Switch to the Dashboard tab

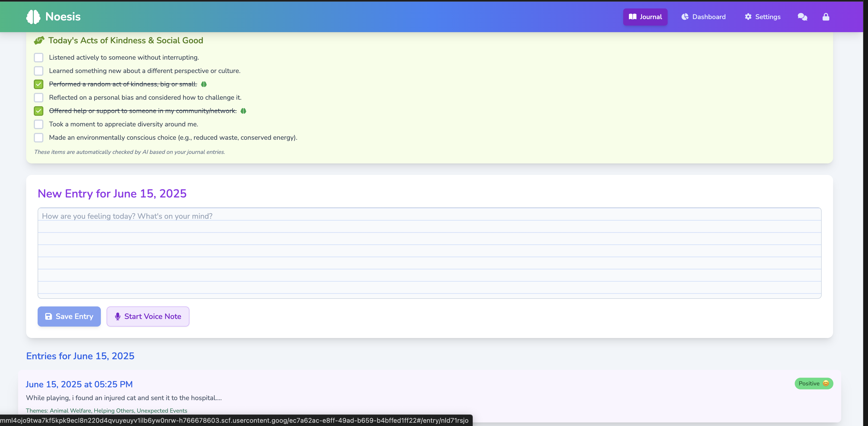[x=703, y=17]
